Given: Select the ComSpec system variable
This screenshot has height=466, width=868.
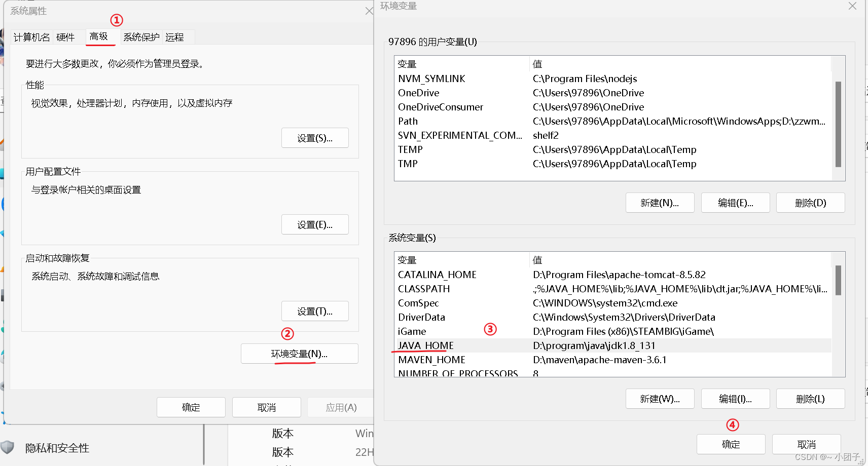Looking at the screenshot, I should point(613,303).
